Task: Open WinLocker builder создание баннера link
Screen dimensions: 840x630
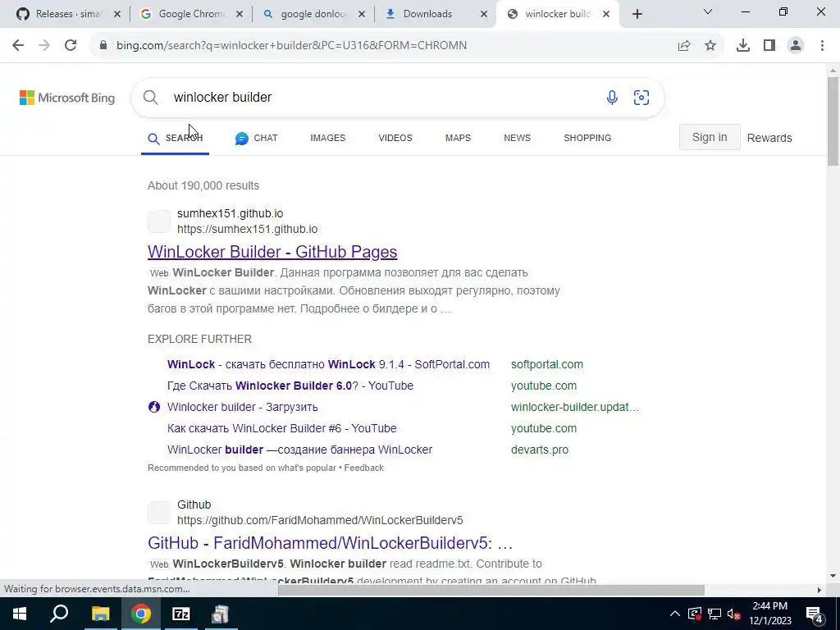Action: 299,450
